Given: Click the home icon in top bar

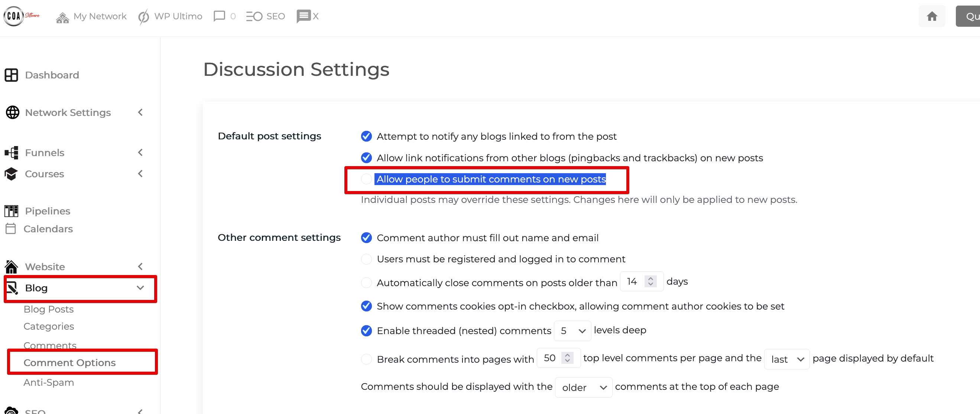Looking at the screenshot, I should pos(932,16).
